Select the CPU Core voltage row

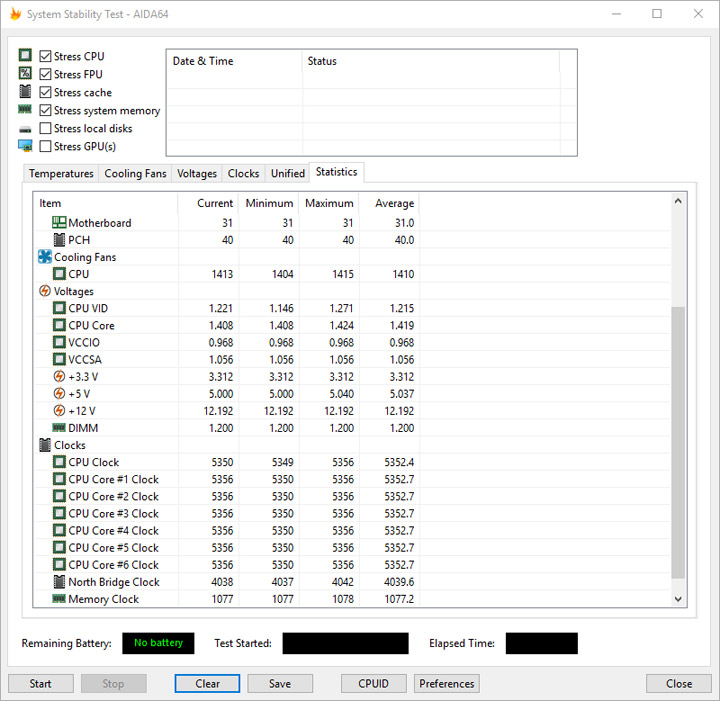pyautogui.click(x=353, y=325)
